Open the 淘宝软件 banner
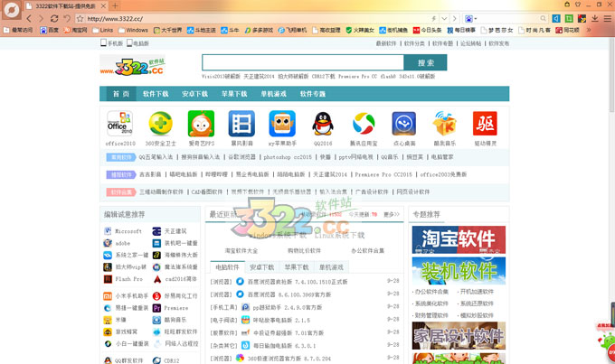The width and height of the screenshot is (615, 364). click(459, 239)
